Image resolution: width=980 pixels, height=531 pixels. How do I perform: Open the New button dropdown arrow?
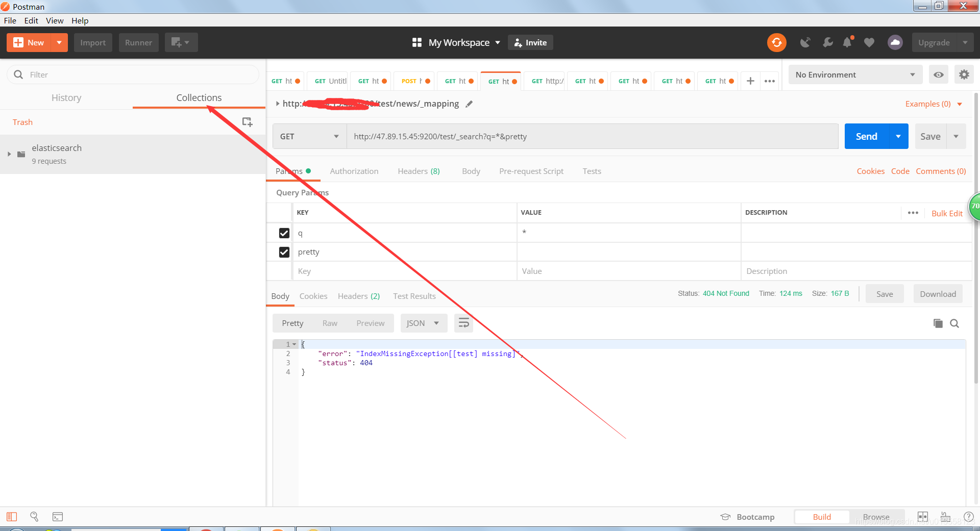tap(59, 42)
